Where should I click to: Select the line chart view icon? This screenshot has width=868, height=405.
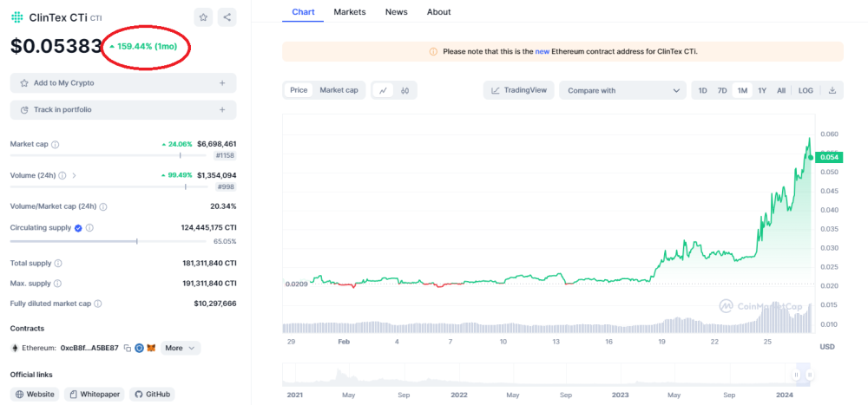(383, 90)
